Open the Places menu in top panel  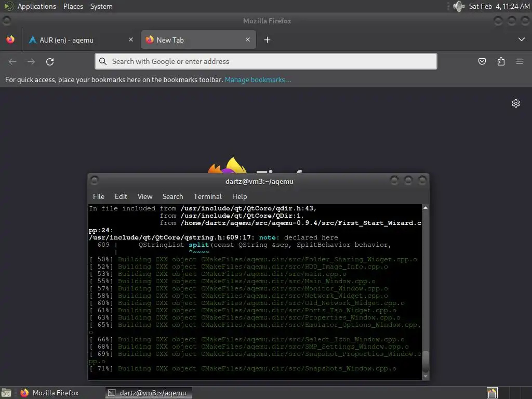tap(73, 6)
